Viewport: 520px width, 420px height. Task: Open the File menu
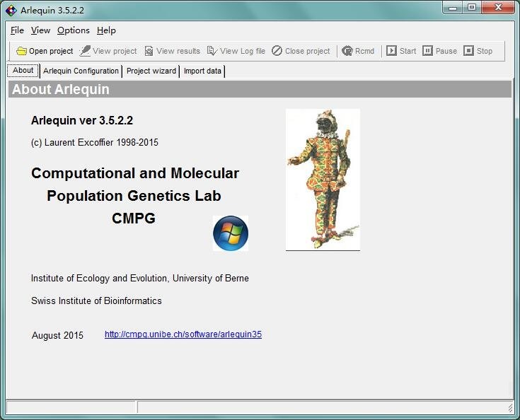click(17, 30)
